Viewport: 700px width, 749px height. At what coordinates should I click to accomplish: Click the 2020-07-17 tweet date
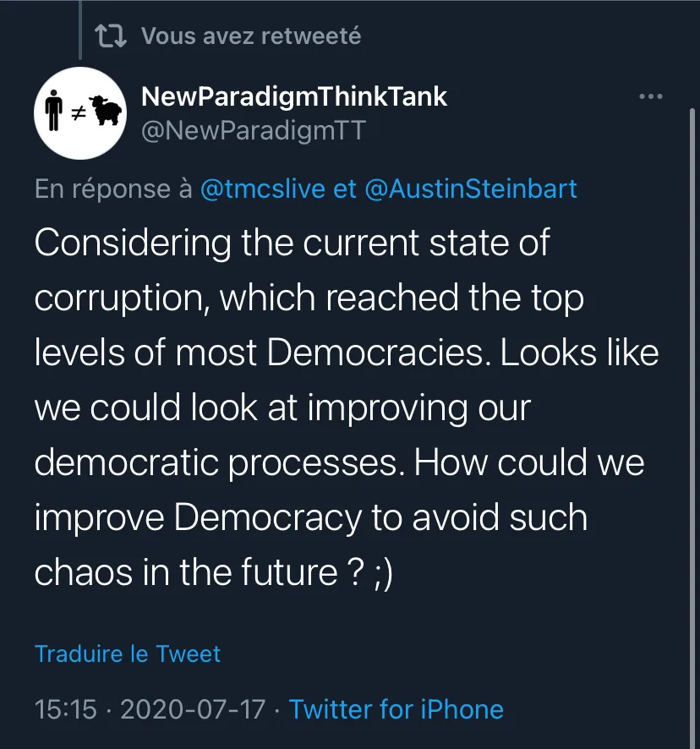point(193,709)
